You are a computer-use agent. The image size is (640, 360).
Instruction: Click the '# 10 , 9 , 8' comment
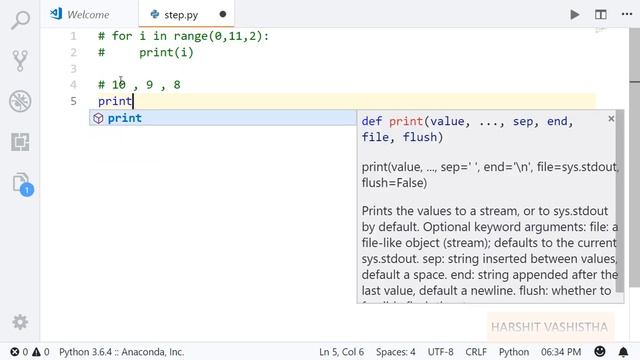139,85
